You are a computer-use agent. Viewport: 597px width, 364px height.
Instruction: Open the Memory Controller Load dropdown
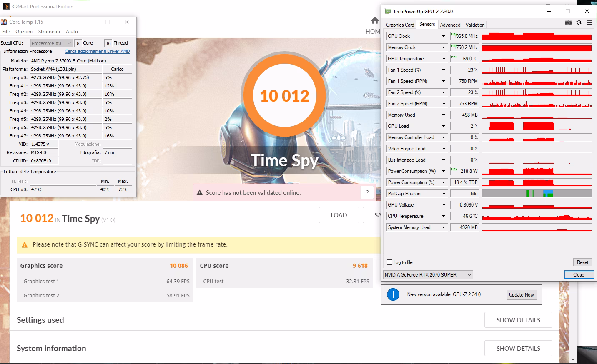click(444, 137)
